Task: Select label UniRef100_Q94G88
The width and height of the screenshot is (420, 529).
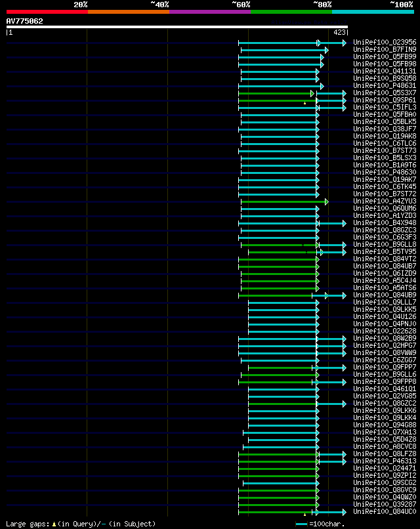Action: coord(385,425)
